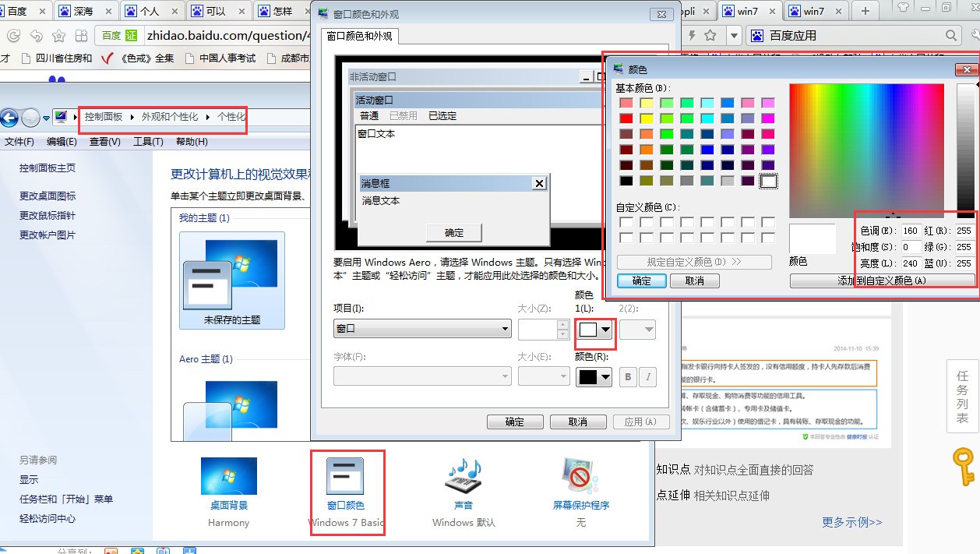Open the 更改鼠标指针 link
This screenshot has height=554, width=980.
pyautogui.click(x=48, y=215)
